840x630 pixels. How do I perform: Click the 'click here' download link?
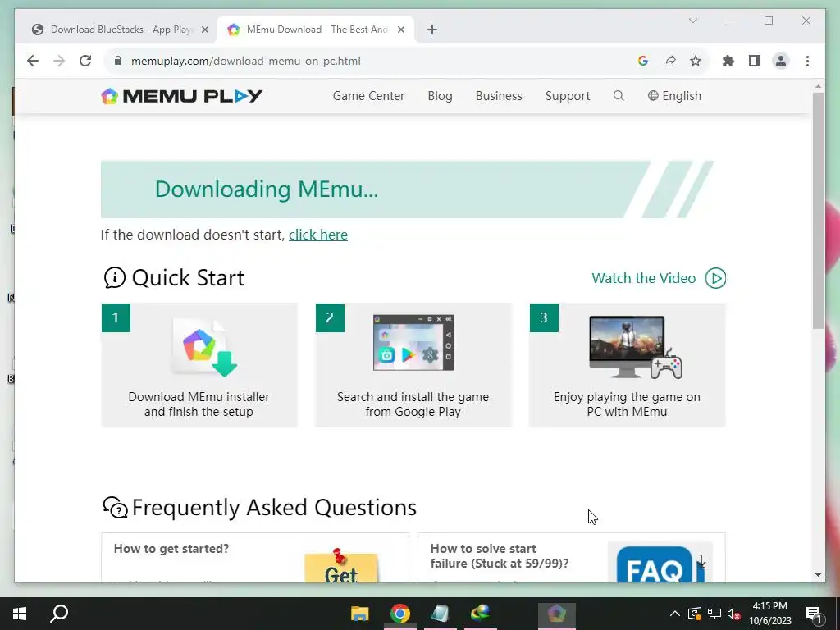pos(318,235)
